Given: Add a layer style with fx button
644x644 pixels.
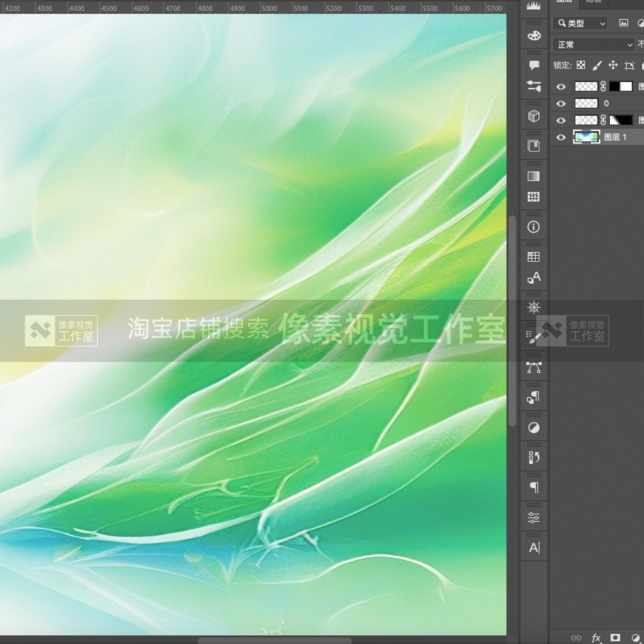Looking at the screenshot, I should pos(596,638).
